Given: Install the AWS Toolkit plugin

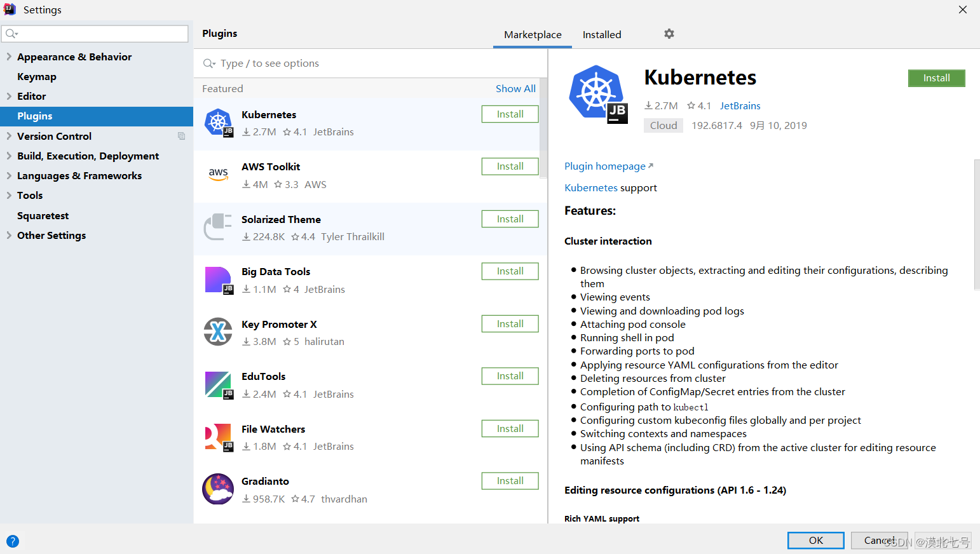Looking at the screenshot, I should (510, 166).
